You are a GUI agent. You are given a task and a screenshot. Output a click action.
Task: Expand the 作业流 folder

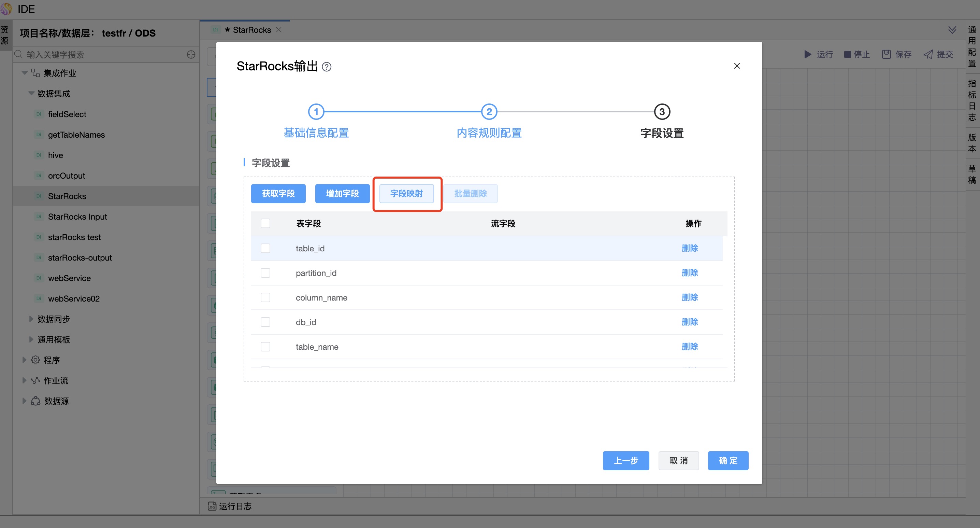click(x=24, y=380)
